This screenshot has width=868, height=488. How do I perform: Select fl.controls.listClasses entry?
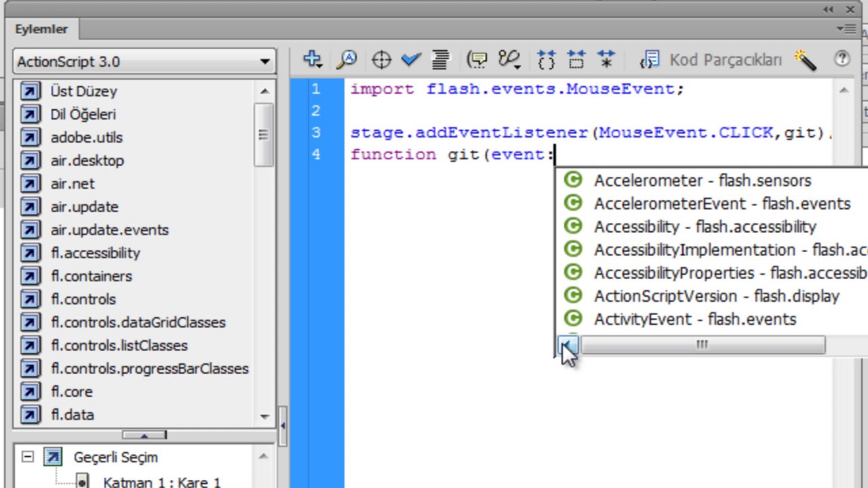(x=119, y=345)
